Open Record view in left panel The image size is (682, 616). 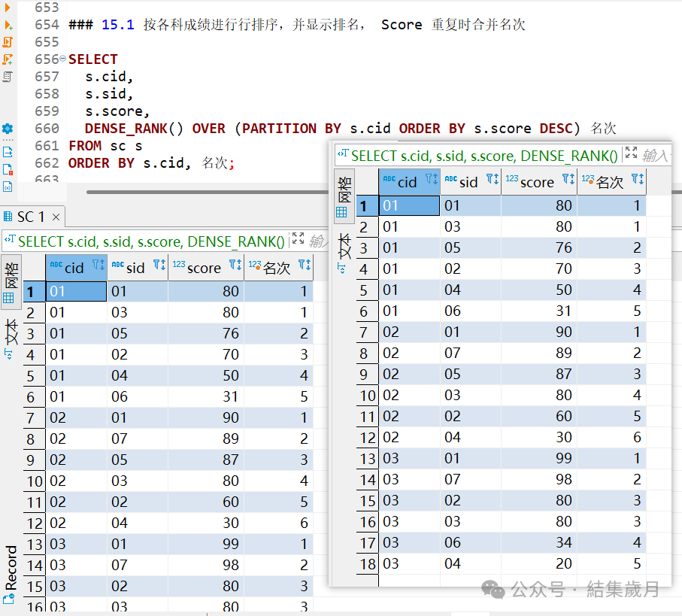click(11, 574)
